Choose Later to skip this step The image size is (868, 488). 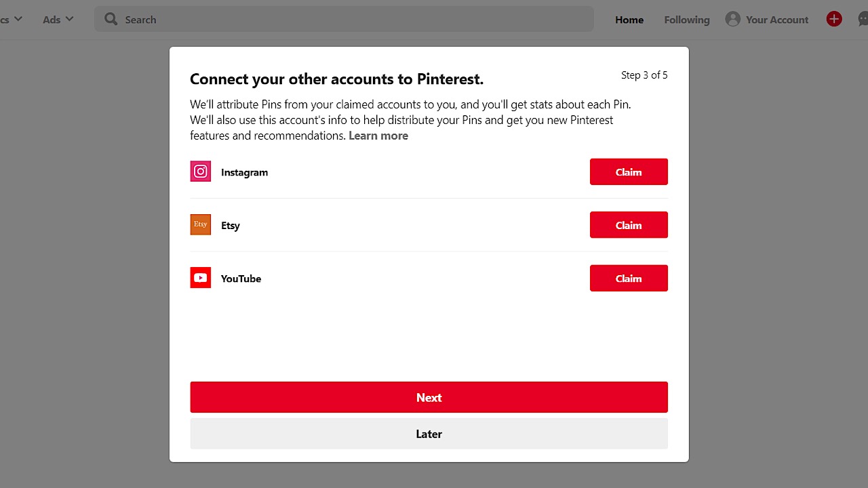click(x=429, y=434)
